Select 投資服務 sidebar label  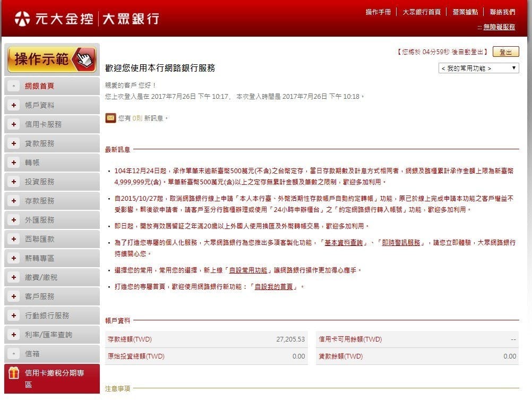tap(40, 182)
